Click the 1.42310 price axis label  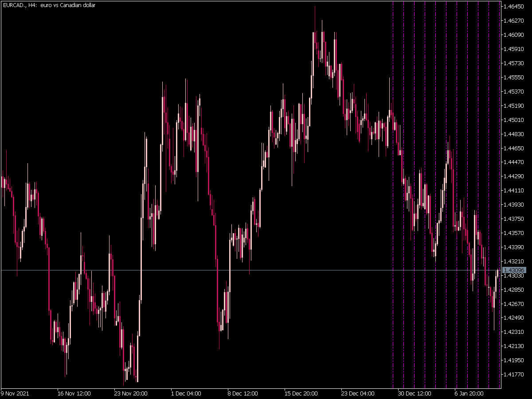[x=514, y=332]
